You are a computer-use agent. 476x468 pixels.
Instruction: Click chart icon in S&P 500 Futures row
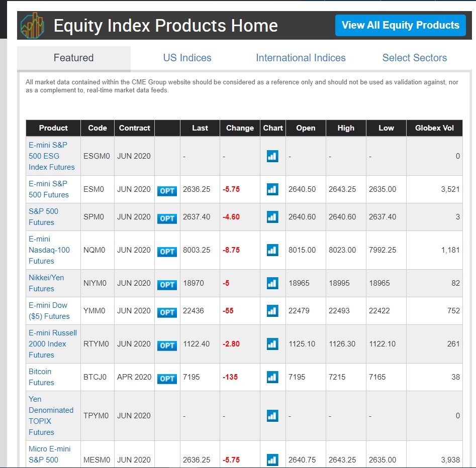tap(272, 217)
